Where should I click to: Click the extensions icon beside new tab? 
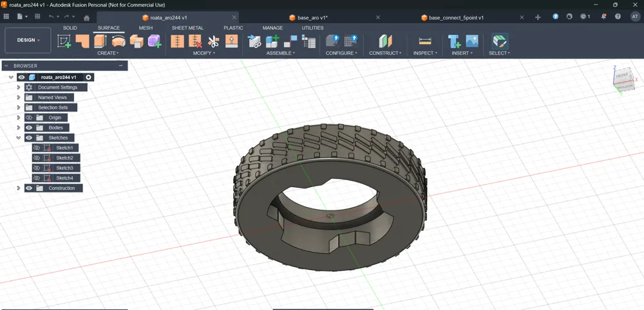[555, 17]
